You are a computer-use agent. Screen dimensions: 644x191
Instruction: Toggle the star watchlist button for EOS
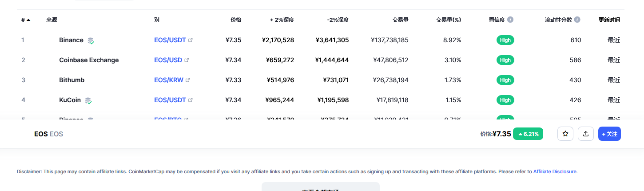click(x=565, y=134)
